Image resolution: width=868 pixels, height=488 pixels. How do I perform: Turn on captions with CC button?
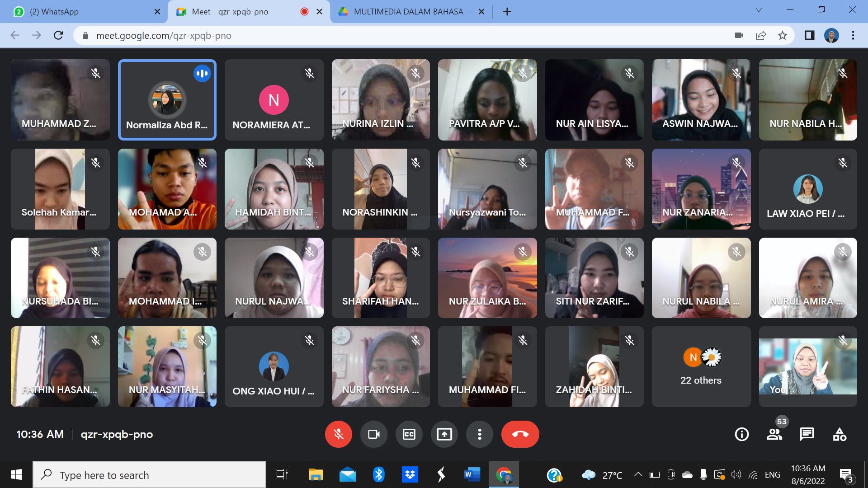coord(409,434)
